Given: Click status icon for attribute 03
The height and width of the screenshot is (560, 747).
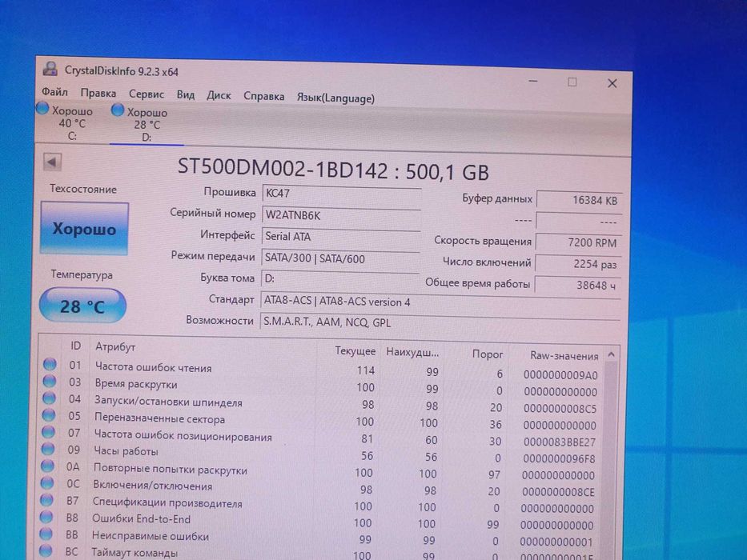Looking at the screenshot, I should [x=50, y=381].
